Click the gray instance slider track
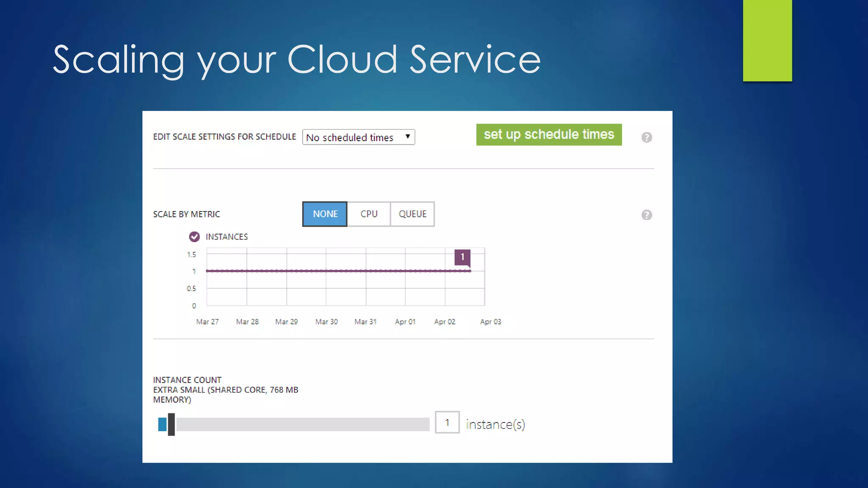This screenshot has width=868, height=488. [303, 424]
